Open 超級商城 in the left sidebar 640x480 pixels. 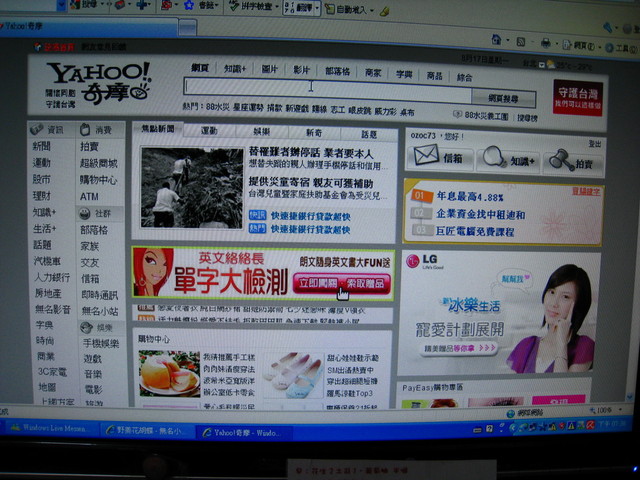(x=98, y=163)
